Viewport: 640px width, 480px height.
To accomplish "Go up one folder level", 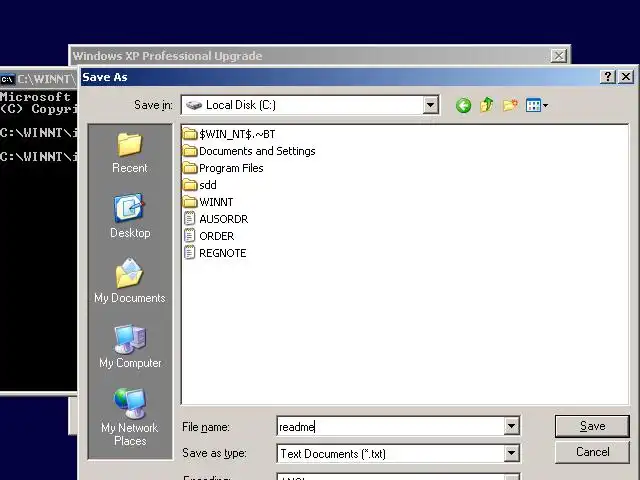I will click(x=487, y=105).
